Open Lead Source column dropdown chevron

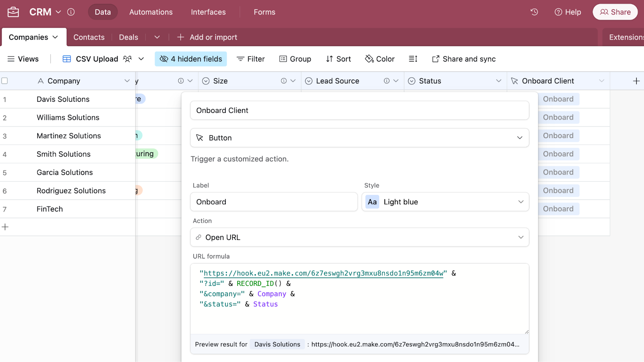(396, 81)
